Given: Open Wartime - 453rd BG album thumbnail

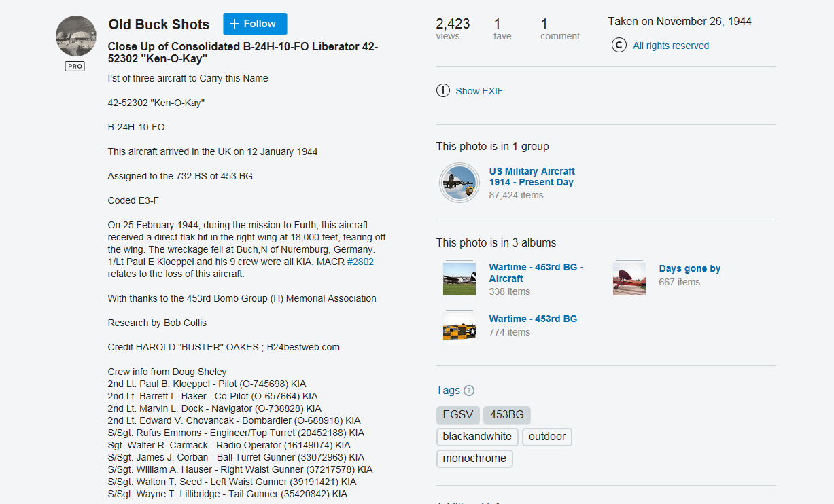Looking at the screenshot, I should (x=459, y=327).
